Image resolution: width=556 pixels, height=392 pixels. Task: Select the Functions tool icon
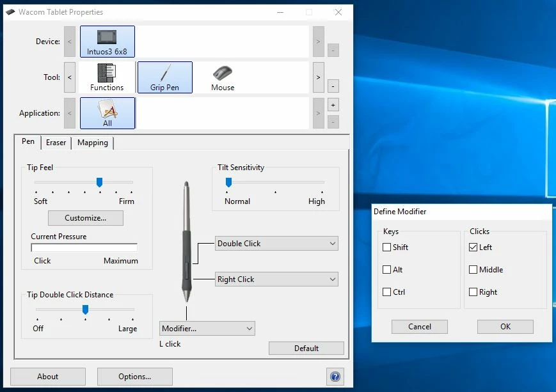click(107, 77)
